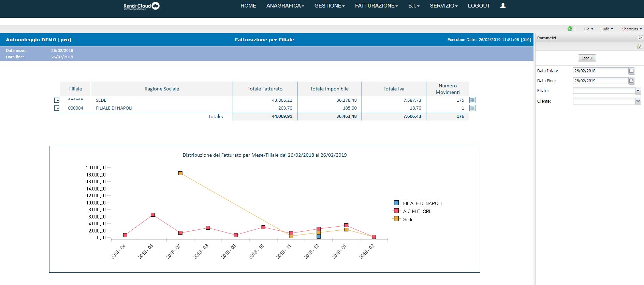Click the Sede 2018-07 data point

pos(180,173)
